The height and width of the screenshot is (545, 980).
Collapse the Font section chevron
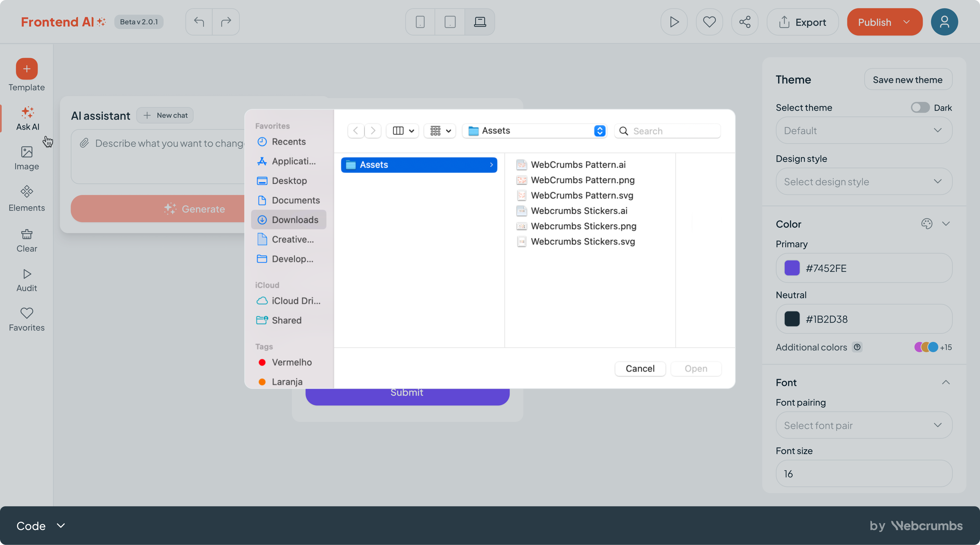point(946,383)
